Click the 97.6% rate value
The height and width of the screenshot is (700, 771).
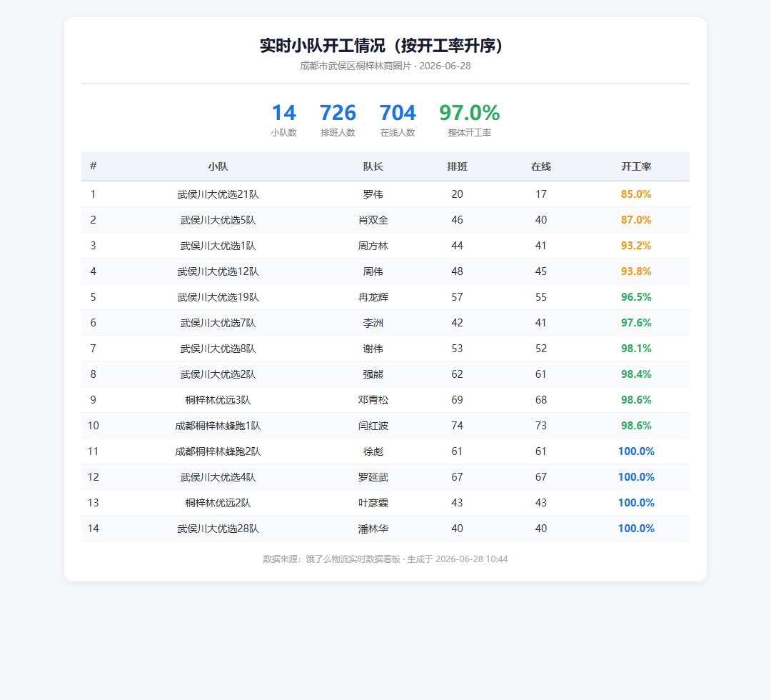636,323
